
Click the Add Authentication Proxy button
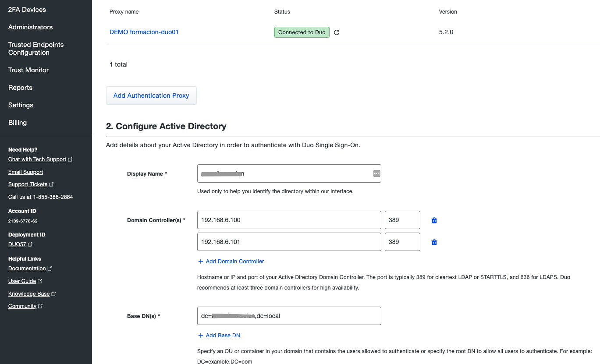(x=151, y=95)
